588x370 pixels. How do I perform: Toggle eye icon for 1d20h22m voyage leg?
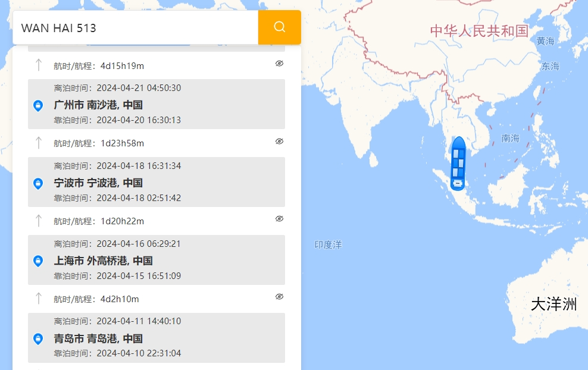tap(279, 218)
